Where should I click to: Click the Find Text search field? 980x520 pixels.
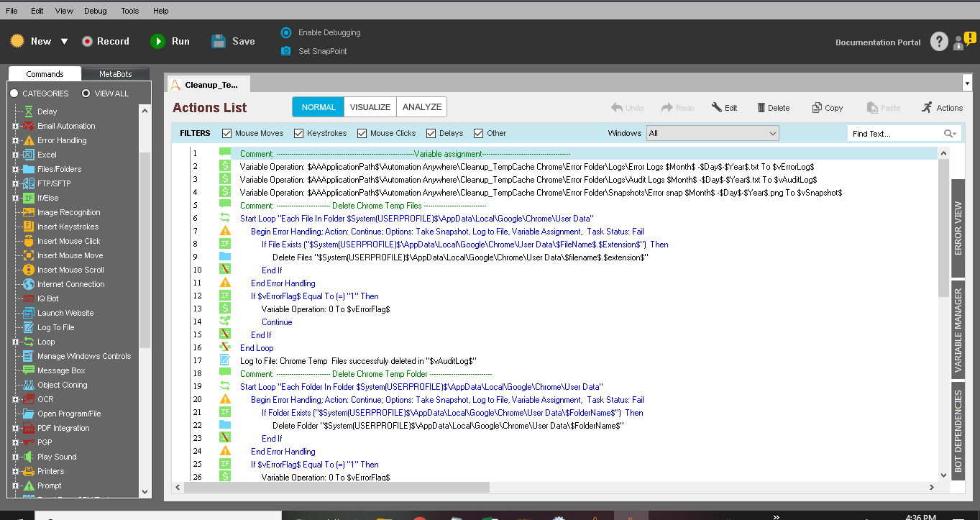coord(895,134)
